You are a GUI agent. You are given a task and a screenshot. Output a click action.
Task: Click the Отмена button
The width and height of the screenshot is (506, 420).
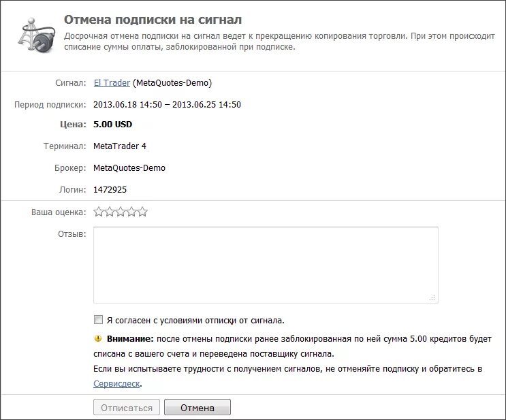[x=197, y=408]
